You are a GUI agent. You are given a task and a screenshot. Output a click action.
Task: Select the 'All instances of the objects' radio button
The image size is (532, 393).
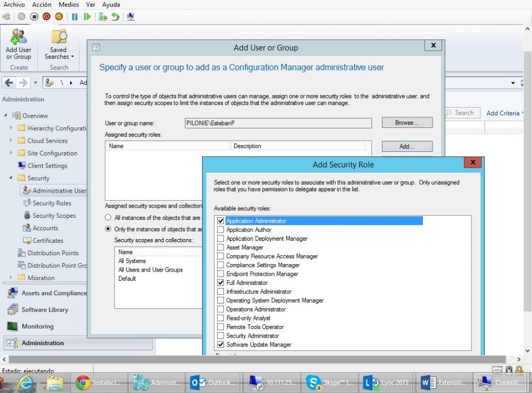(x=108, y=217)
